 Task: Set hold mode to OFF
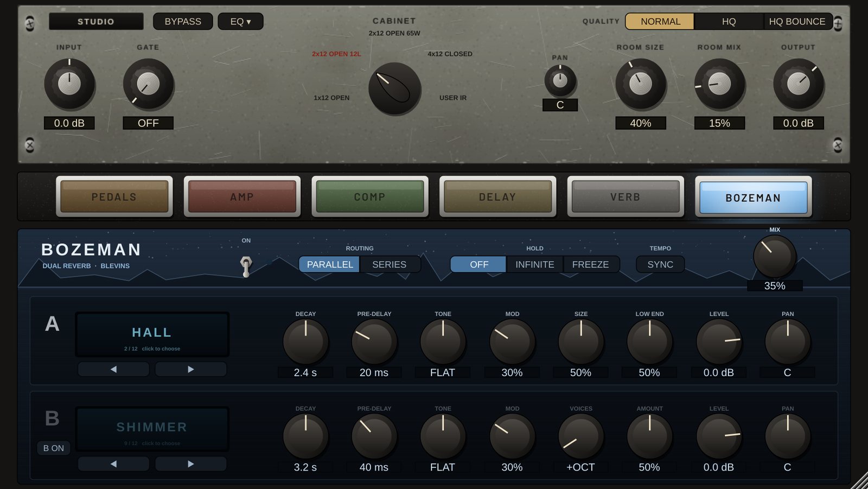478,264
